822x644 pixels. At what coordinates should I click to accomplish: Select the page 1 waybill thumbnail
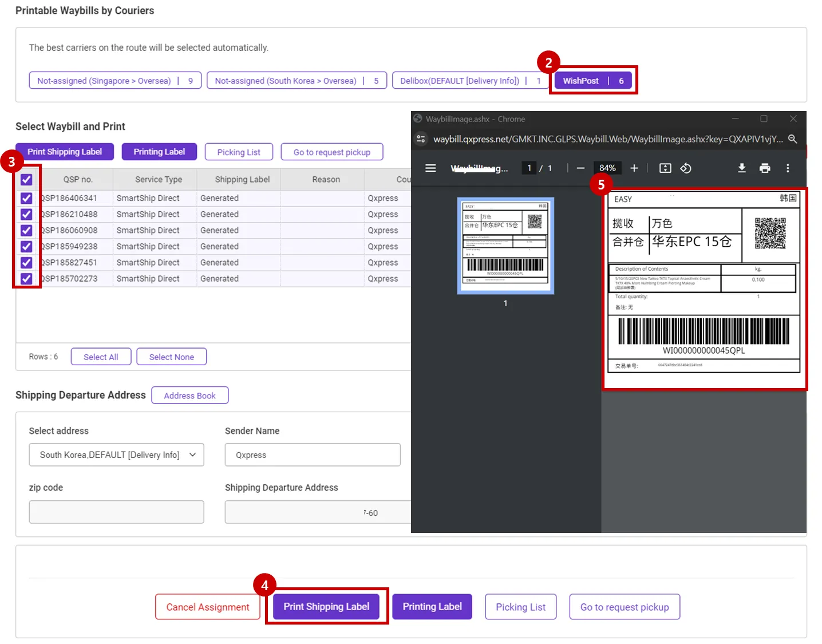[x=505, y=246]
